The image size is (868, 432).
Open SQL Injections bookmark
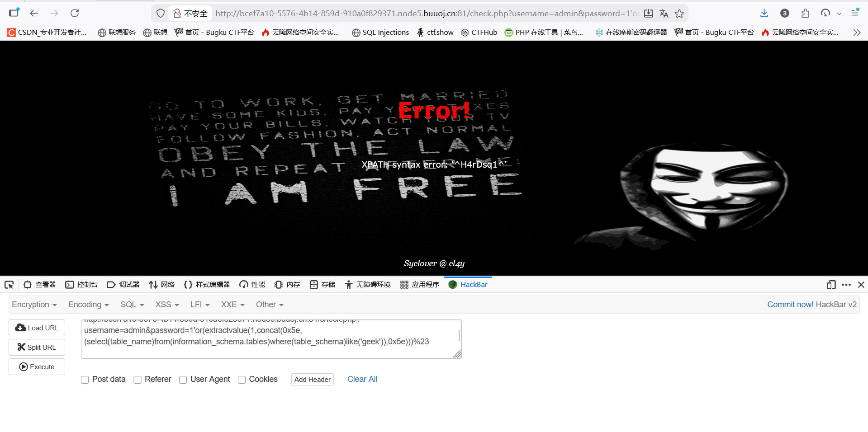pos(380,33)
